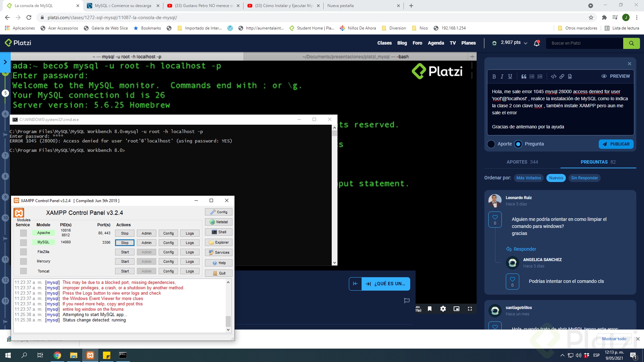Switch to the APORTES tab

pyautogui.click(x=522, y=162)
